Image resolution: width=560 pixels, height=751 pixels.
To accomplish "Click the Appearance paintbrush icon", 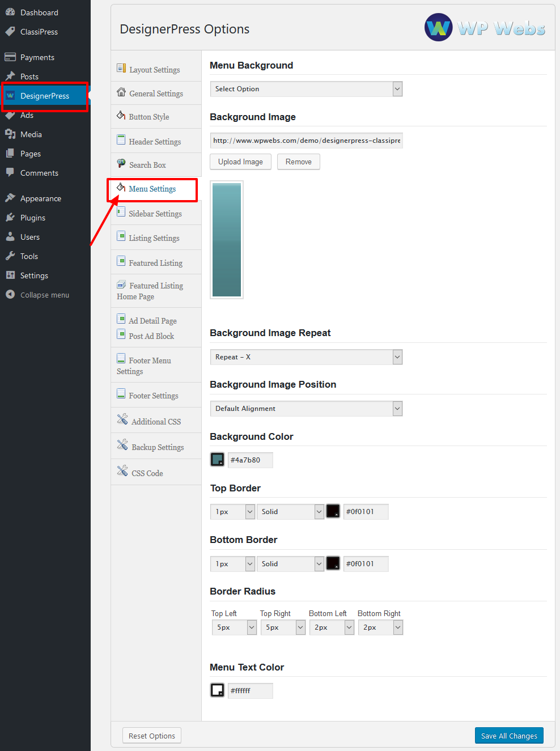I will point(10,198).
